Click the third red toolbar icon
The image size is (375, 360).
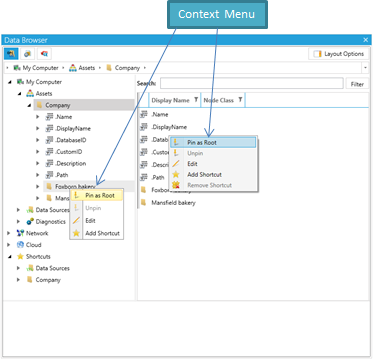point(44,54)
